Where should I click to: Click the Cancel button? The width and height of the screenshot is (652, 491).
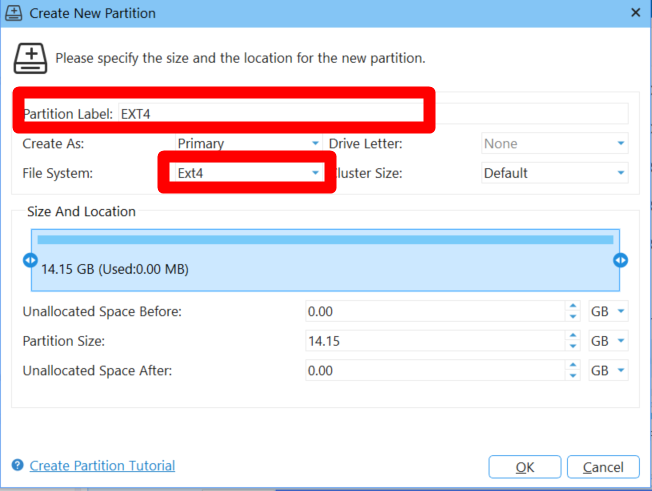(603, 467)
